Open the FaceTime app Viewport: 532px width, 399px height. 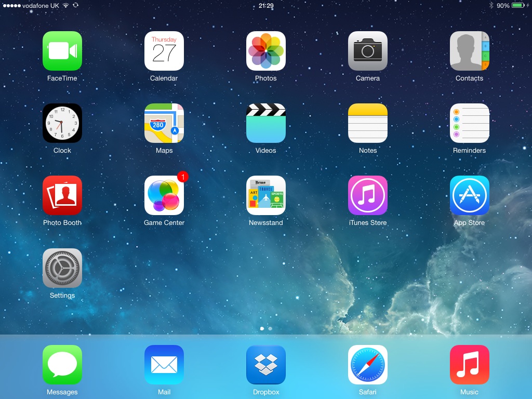[x=62, y=51]
